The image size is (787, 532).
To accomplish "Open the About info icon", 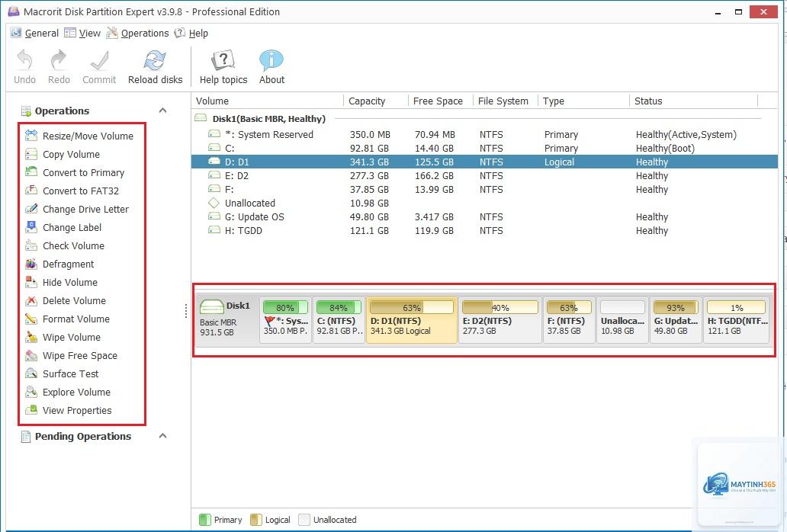I will click(271, 60).
